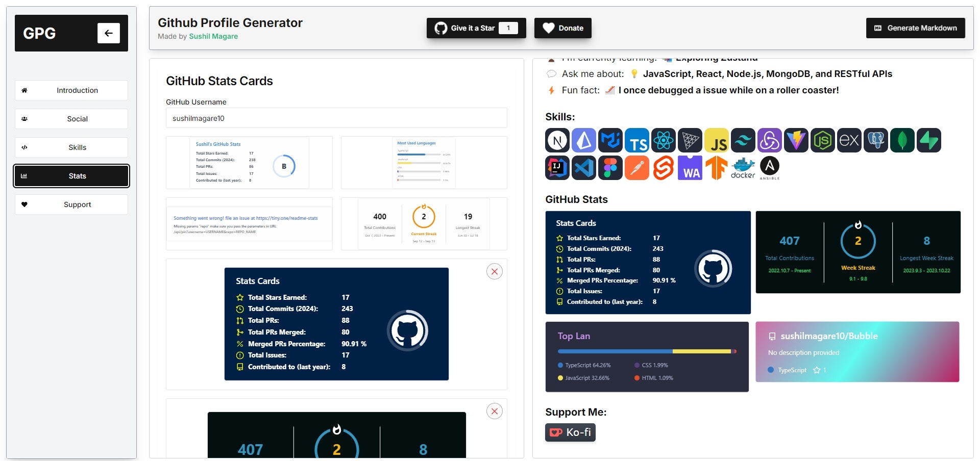Click the preview streak card showing 407
This screenshot has width=980, height=461.
pyautogui.click(x=858, y=252)
